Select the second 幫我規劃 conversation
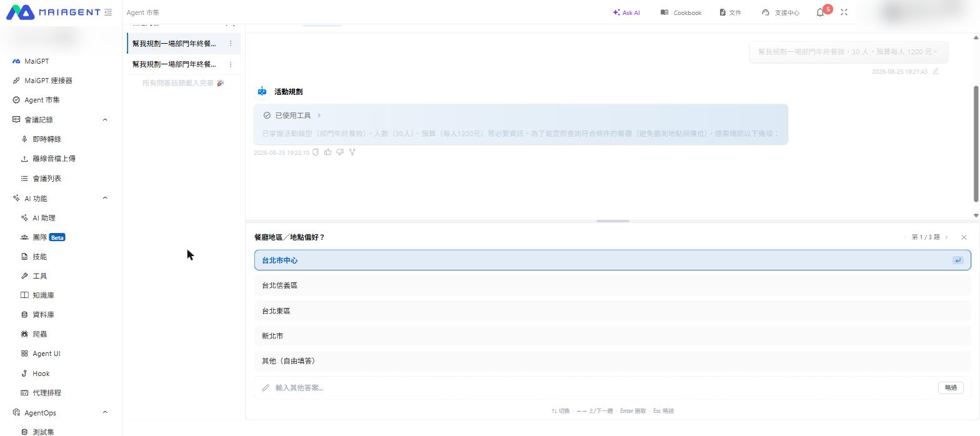The image size is (980, 436). pyautogui.click(x=174, y=64)
